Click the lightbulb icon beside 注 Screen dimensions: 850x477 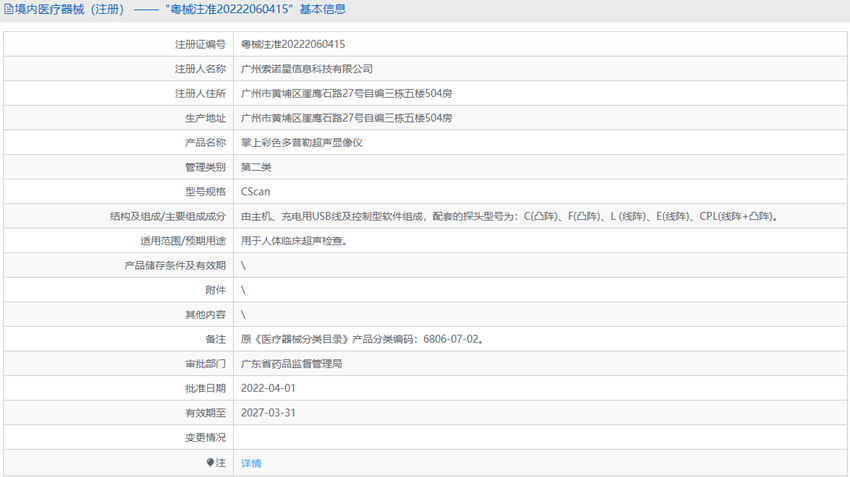pyautogui.click(x=210, y=462)
